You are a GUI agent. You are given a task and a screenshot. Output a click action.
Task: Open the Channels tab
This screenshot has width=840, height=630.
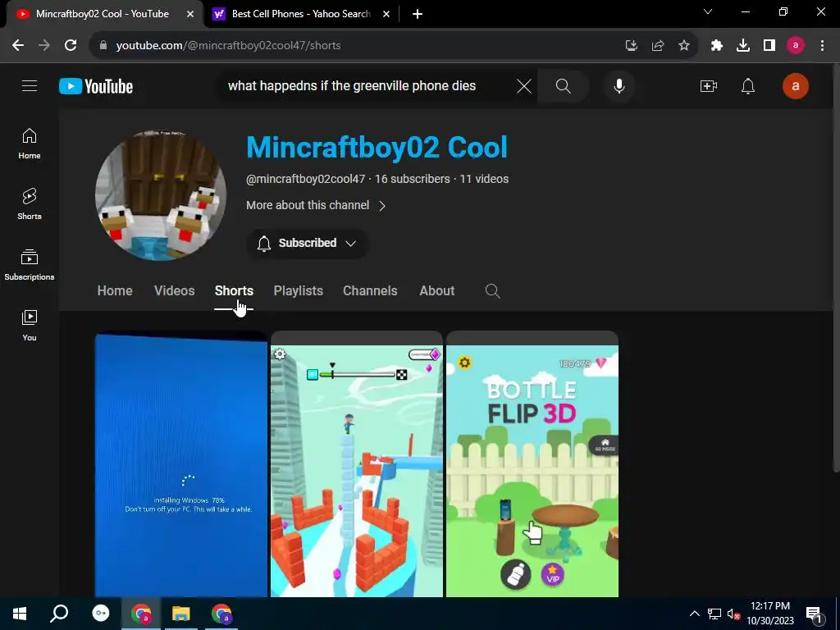point(370,291)
